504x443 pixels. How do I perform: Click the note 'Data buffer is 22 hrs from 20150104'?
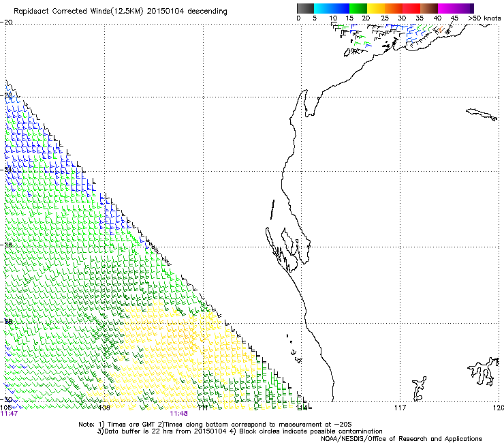pos(164,431)
